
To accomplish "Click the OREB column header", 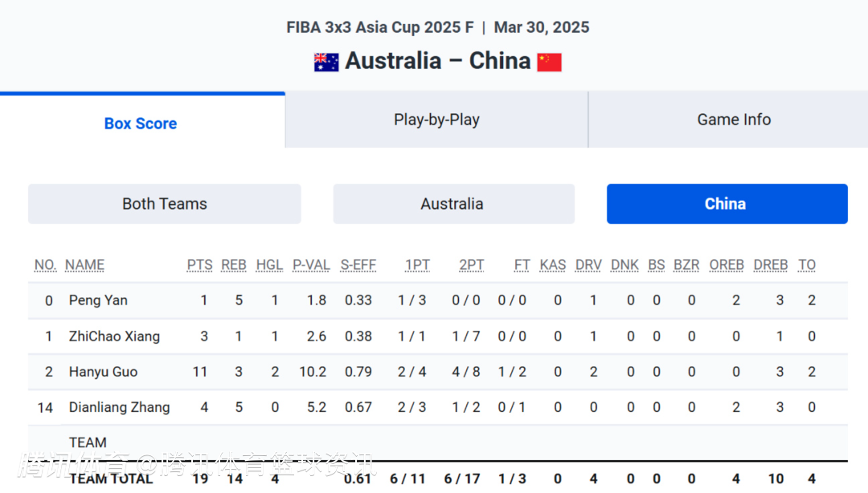I will [727, 265].
